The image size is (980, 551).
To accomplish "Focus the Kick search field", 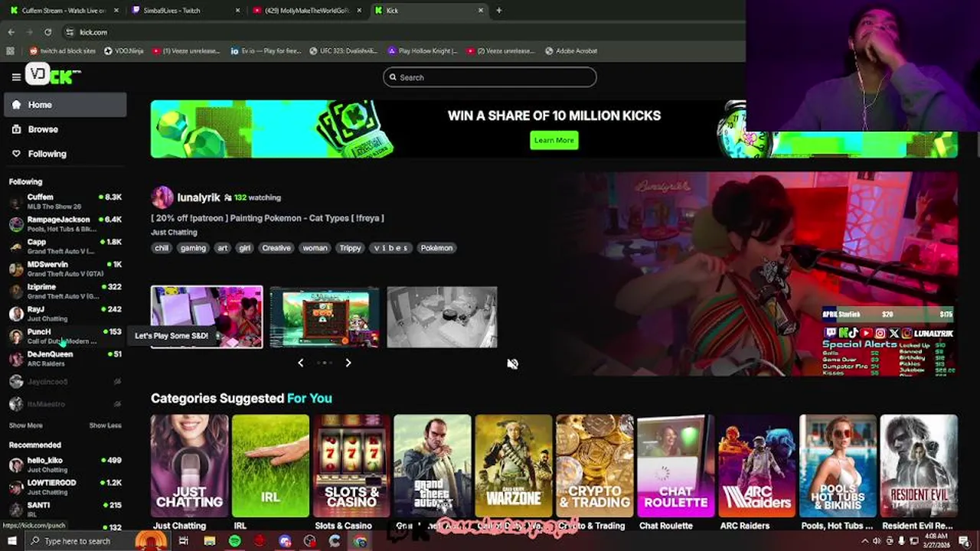I will coord(490,77).
